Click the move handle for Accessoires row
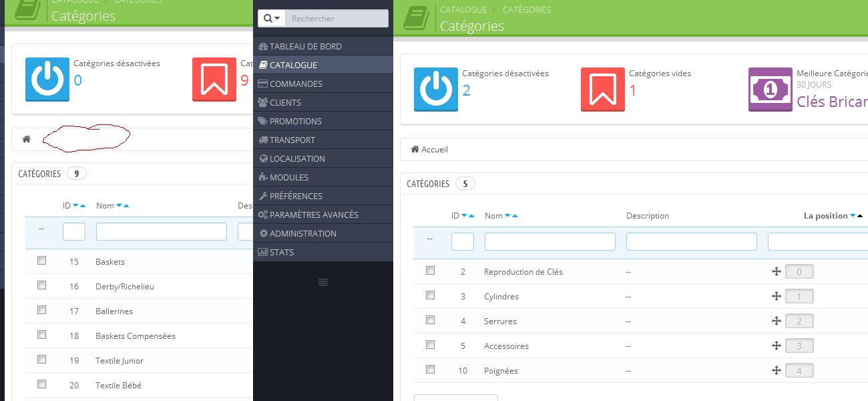 coord(777,346)
